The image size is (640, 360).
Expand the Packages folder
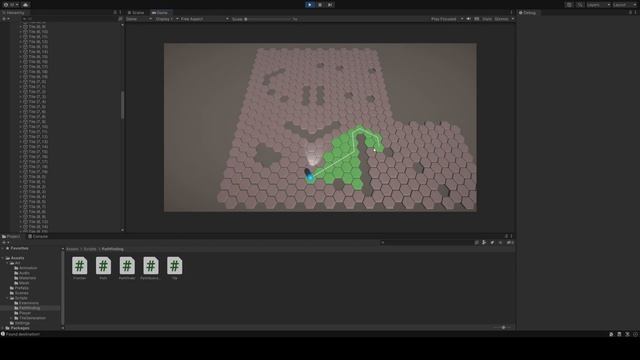(2, 328)
